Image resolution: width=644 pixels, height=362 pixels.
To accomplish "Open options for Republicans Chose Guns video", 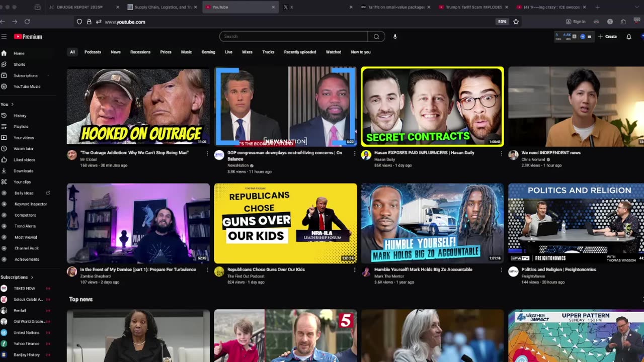I will 354,270.
